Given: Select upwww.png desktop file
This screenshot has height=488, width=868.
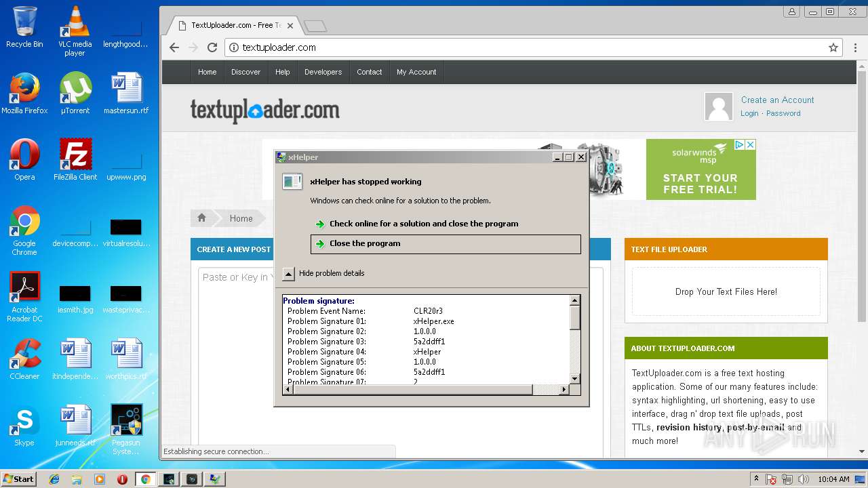Looking at the screenshot, I should click(126, 166).
